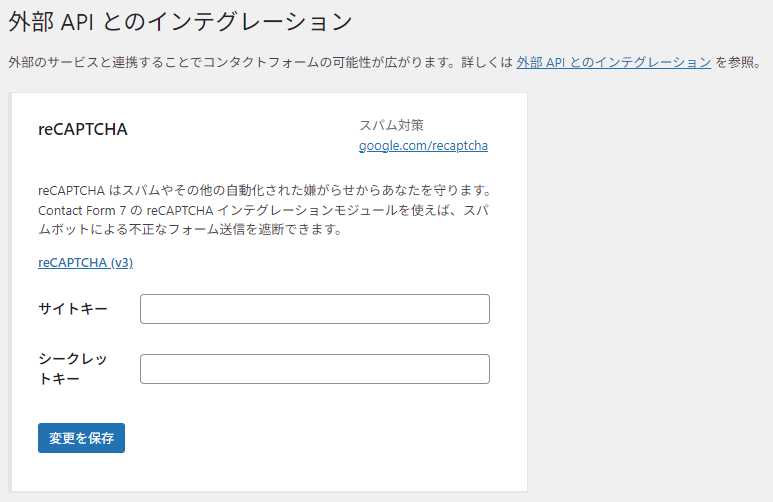Visit the google.com/recaptcha link
773x502 pixels.
(423, 145)
